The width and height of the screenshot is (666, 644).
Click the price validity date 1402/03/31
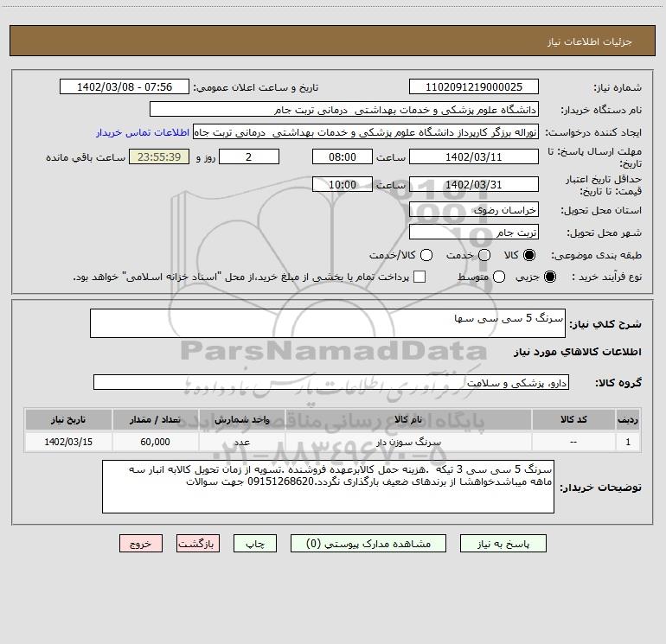click(x=474, y=184)
